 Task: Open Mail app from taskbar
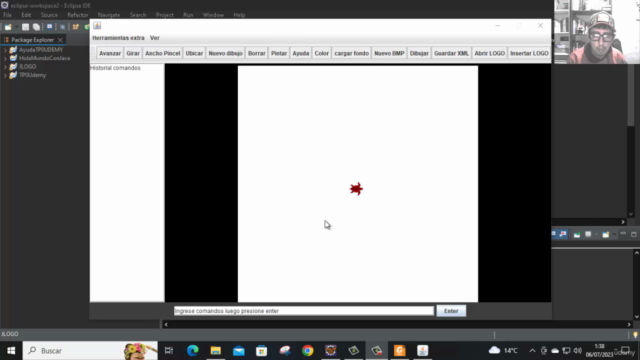(239, 351)
